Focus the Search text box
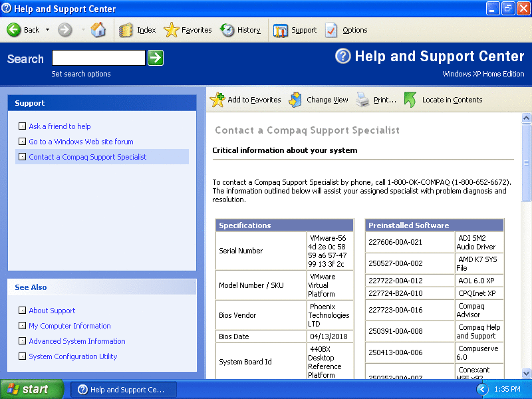 (98, 58)
